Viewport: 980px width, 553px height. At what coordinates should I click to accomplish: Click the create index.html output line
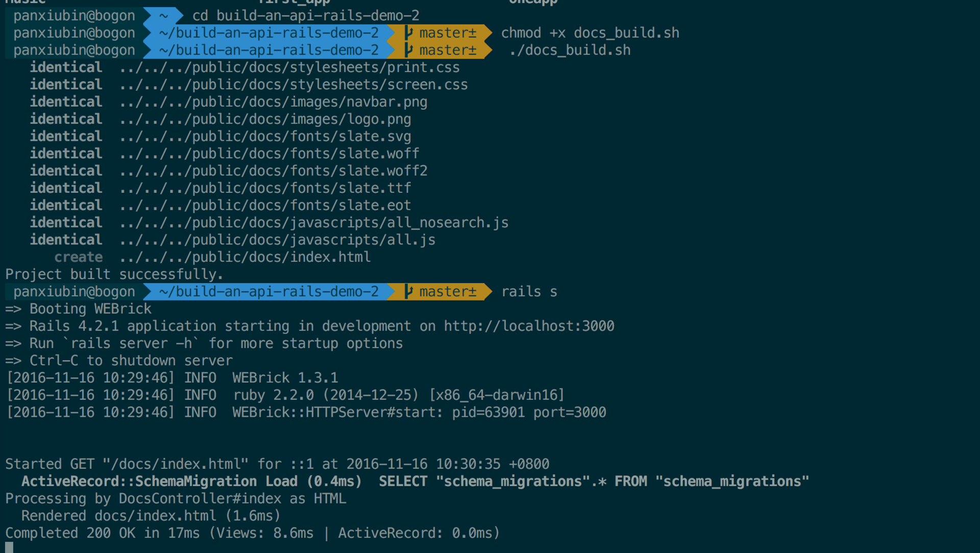pos(212,257)
